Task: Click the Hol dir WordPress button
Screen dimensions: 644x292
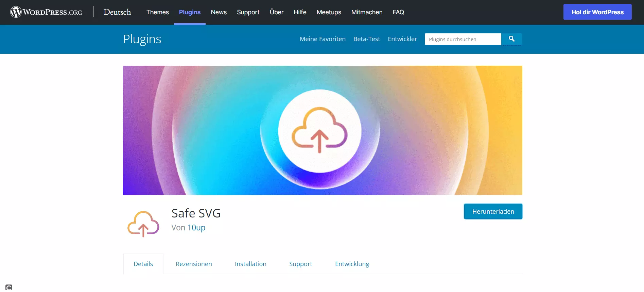Action: pyautogui.click(x=597, y=12)
